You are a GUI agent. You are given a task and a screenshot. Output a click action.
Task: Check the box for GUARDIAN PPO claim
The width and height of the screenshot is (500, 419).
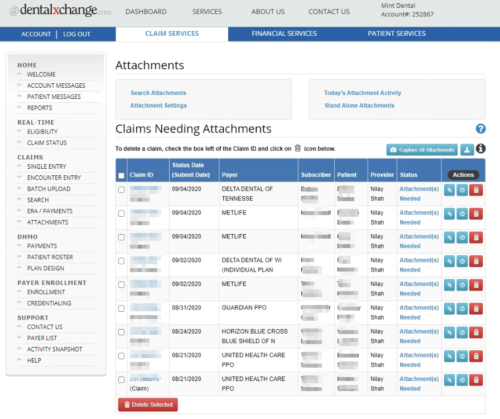tap(121, 308)
